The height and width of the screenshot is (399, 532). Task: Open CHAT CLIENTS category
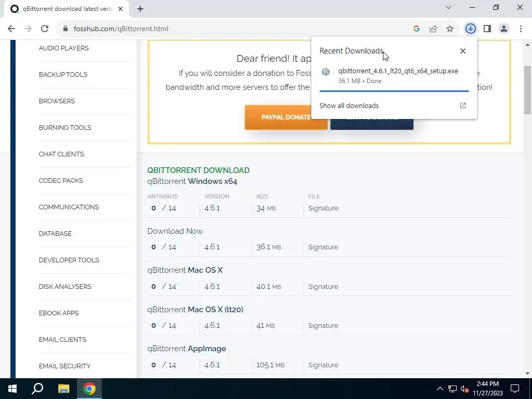pyautogui.click(x=61, y=154)
